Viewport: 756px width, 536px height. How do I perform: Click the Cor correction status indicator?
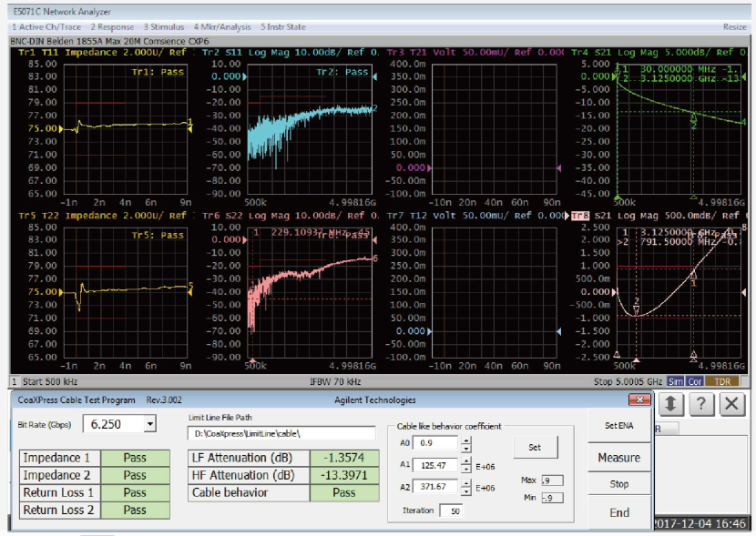click(696, 381)
